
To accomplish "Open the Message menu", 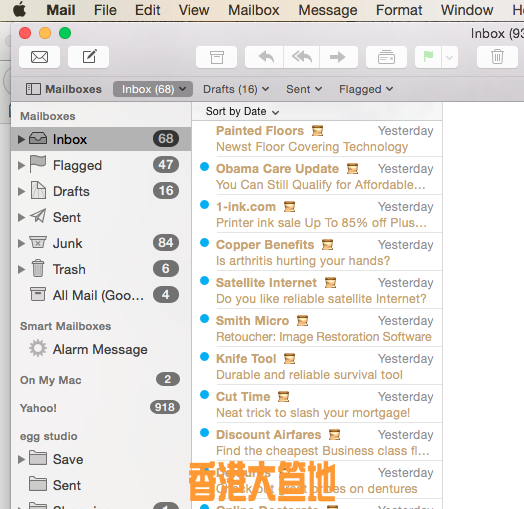I will (328, 10).
